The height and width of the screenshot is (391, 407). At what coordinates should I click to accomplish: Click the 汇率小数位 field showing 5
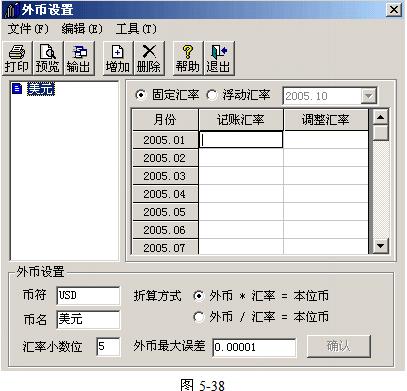point(108,347)
